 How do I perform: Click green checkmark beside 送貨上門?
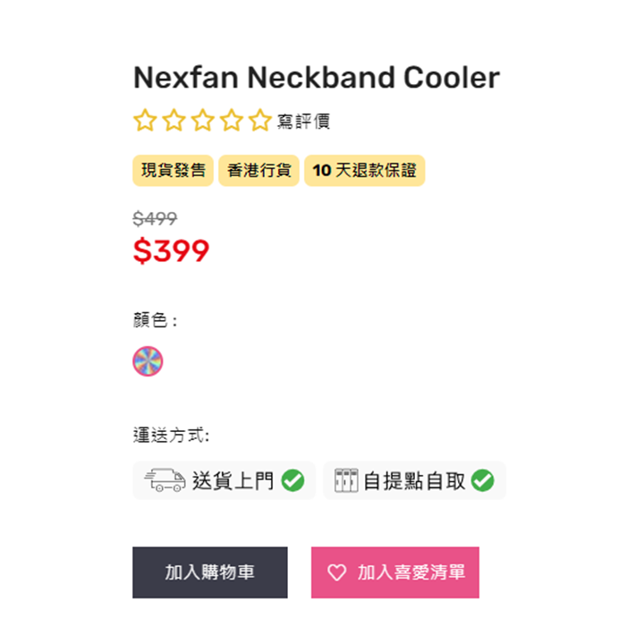(292, 480)
